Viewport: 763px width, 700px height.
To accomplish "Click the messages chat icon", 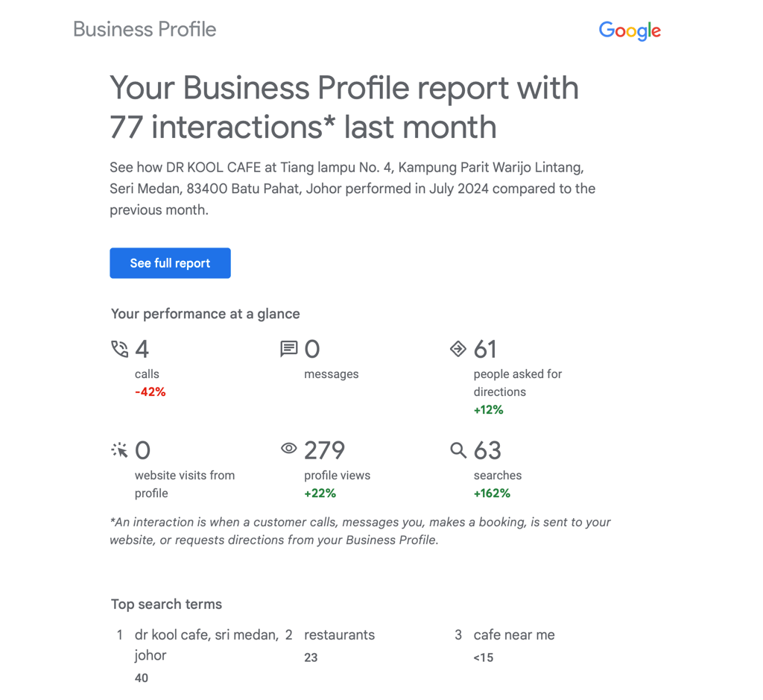I will click(289, 348).
